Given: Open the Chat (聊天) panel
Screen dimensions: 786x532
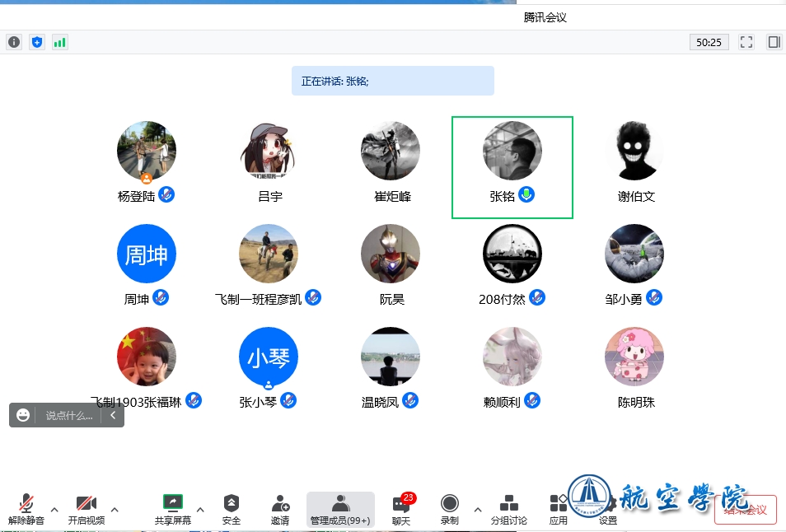Looking at the screenshot, I should (x=401, y=508).
